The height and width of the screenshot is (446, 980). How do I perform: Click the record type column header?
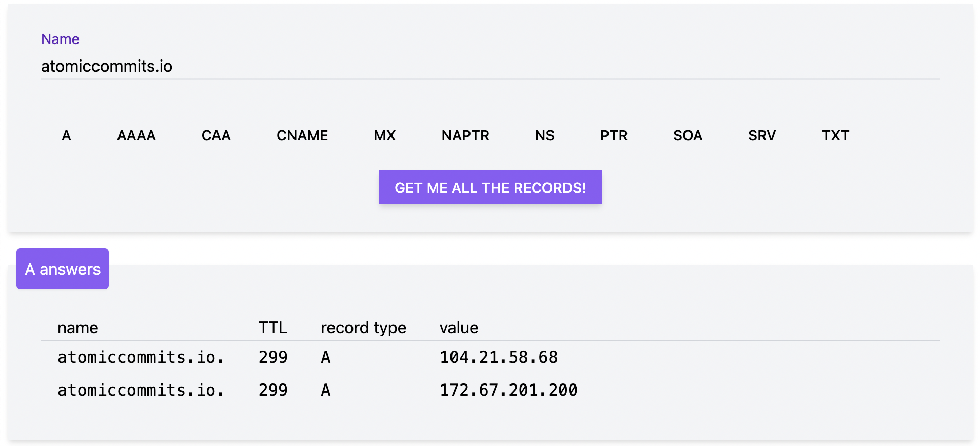[x=363, y=328]
